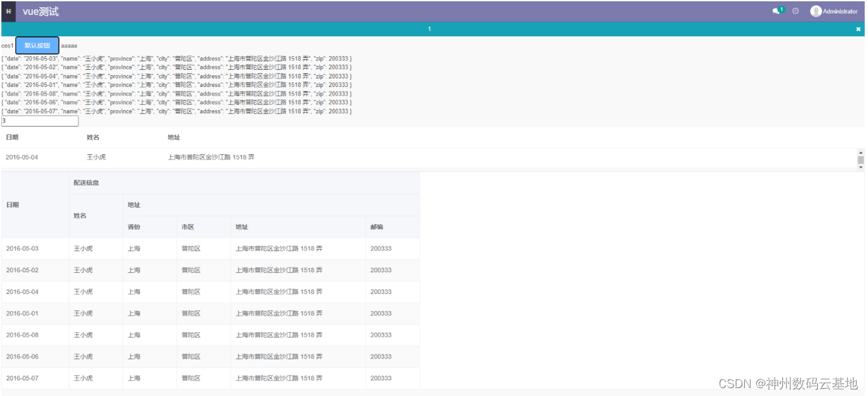Click the vue测试 application title

[x=40, y=11]
